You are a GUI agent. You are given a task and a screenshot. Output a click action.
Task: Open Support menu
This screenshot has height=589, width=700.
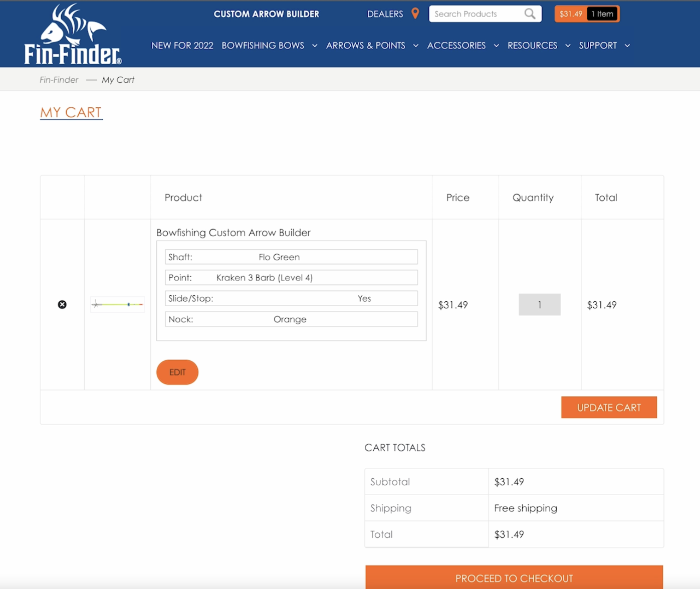pyautogui.click(x=598, y=46)
